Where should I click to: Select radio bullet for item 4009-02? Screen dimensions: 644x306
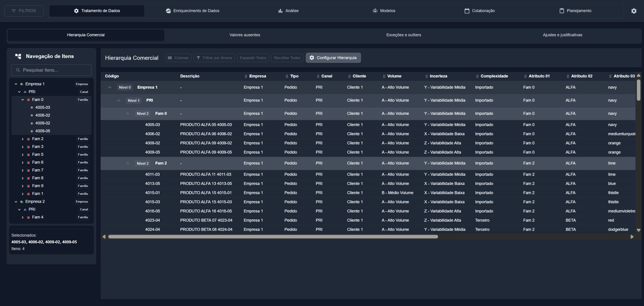[32, 123]
